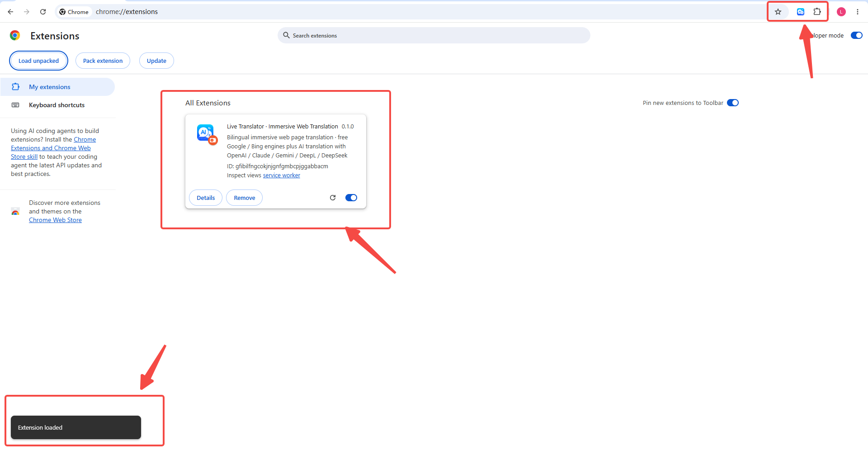This screenshot has width=868, height=450.
Task: Go back with the browser back arrow
Action: [x=10, y=12]
